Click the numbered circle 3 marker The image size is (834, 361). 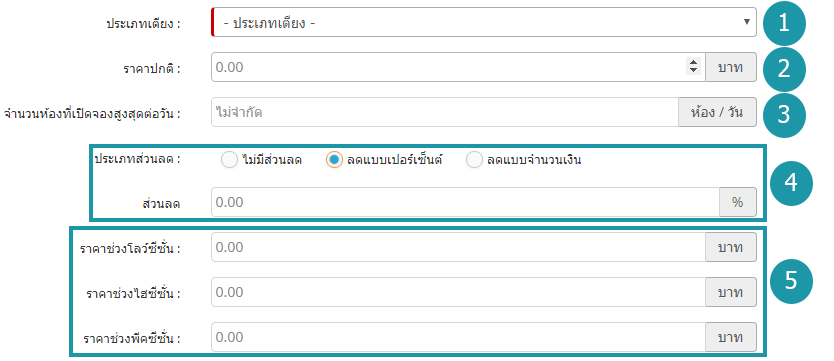(x=784, y=114)
